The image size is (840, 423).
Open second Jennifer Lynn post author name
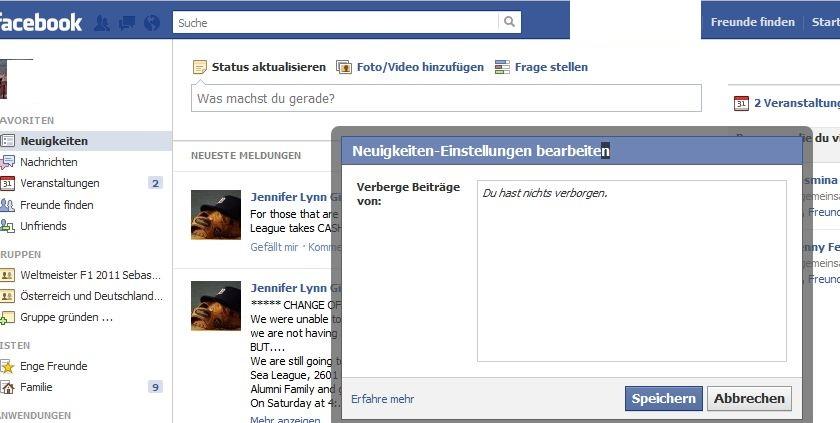[296, 288]
